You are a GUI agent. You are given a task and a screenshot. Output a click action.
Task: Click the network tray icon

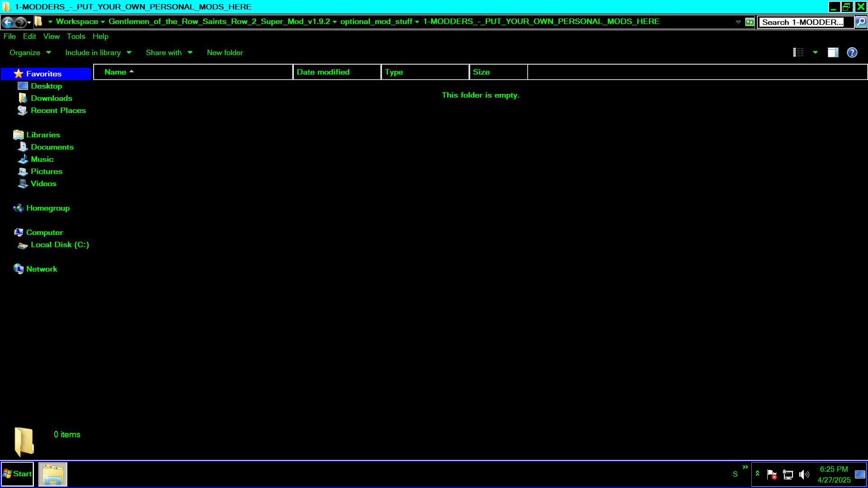(x=788, y=474)
